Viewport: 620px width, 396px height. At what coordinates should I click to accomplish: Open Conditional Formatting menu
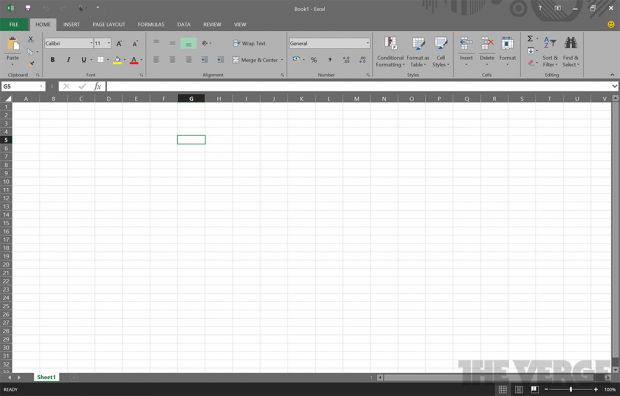point(390,52)
